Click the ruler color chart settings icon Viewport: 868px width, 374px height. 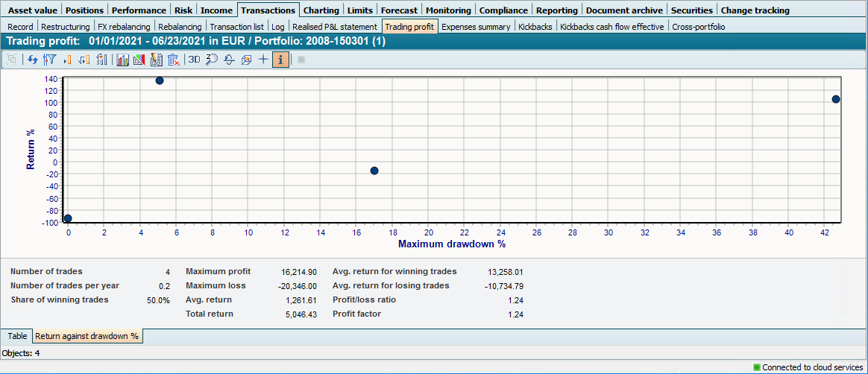coord(139,60)
